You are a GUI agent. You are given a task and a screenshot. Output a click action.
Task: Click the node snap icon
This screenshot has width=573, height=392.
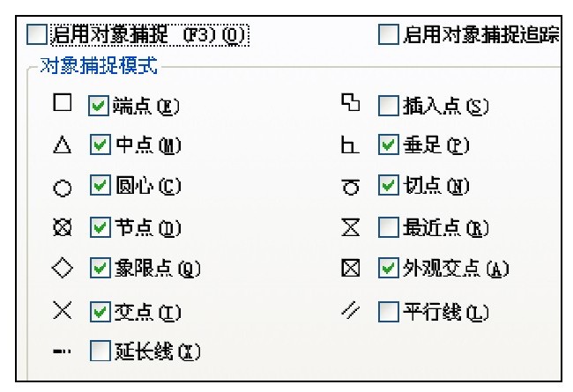click(x=62, y=228)
